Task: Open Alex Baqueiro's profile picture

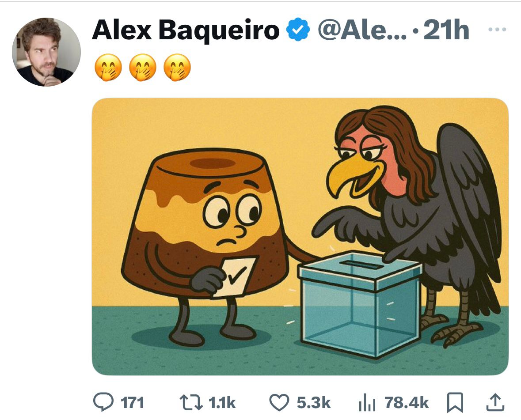Action: tap(46, 52)
